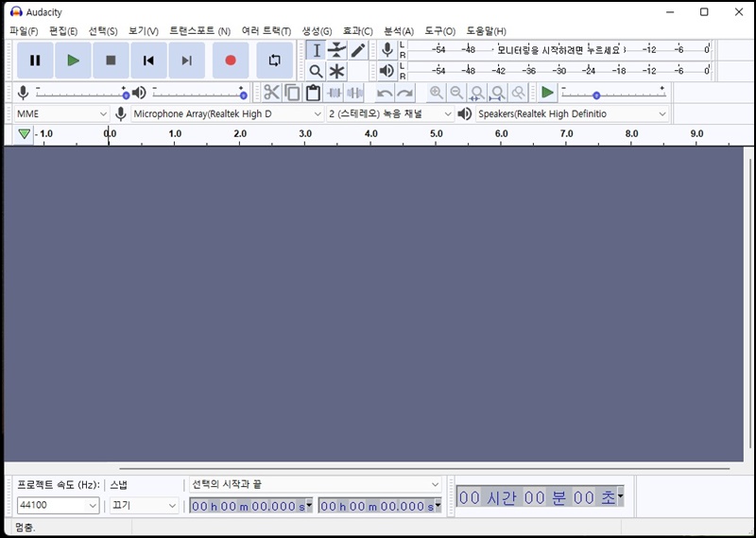The width and height of the screenshot is (756, 538).
Task: Toggle the Loop playback button
Action: tap(274, 61)
